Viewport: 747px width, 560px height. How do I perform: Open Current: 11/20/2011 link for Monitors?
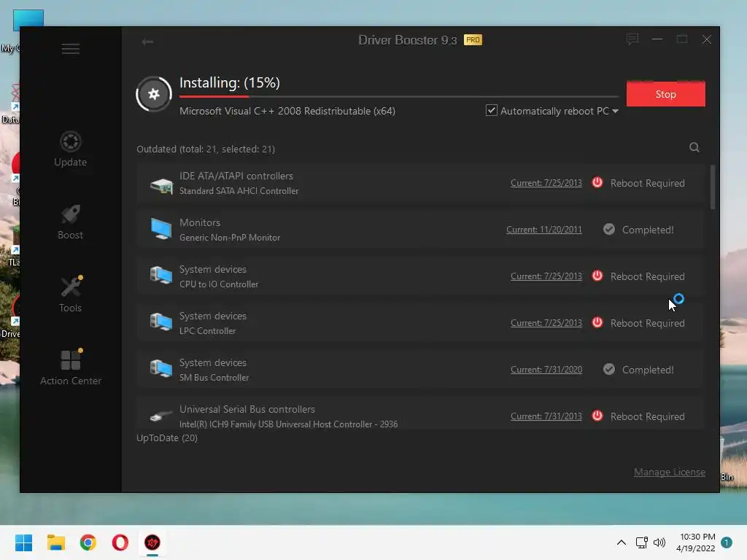[543, 230]
